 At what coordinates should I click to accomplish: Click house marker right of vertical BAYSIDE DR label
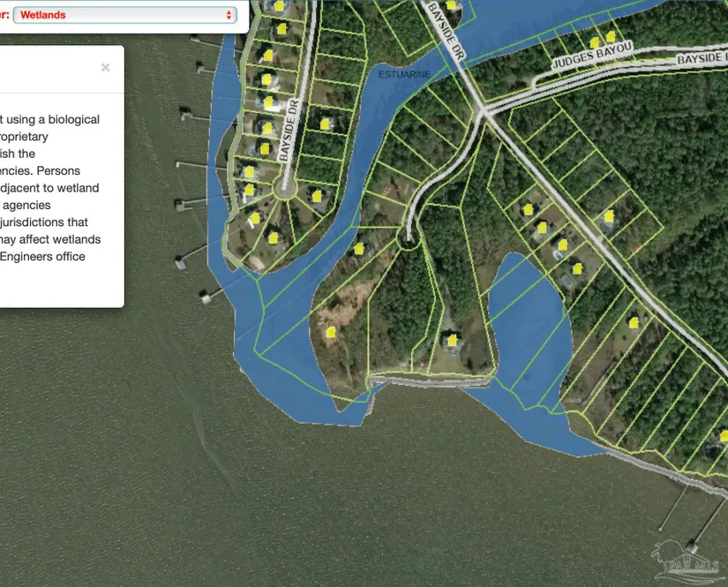click(325, 124)
